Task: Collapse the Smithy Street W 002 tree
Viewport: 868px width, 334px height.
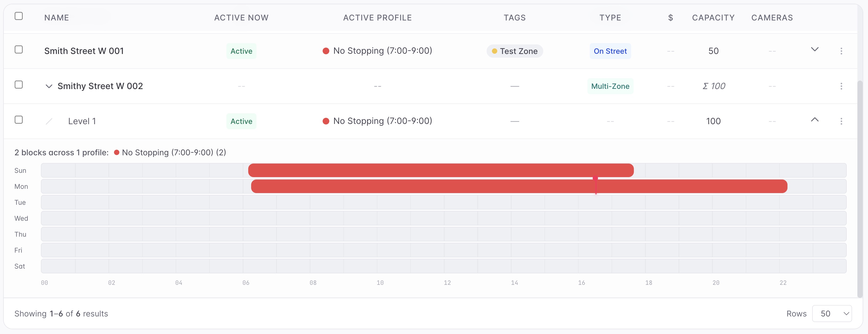Action: 49,86
